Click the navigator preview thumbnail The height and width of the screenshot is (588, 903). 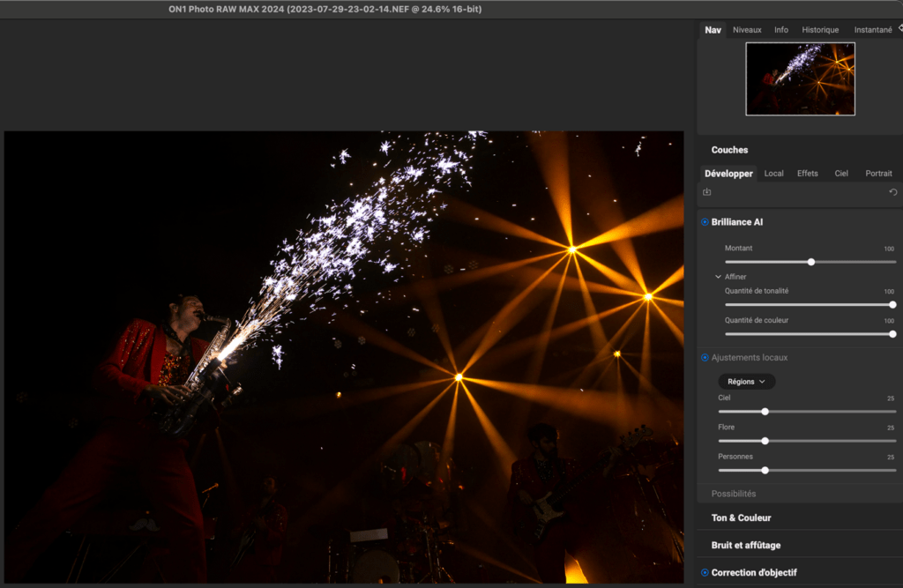tap(800, 78)
